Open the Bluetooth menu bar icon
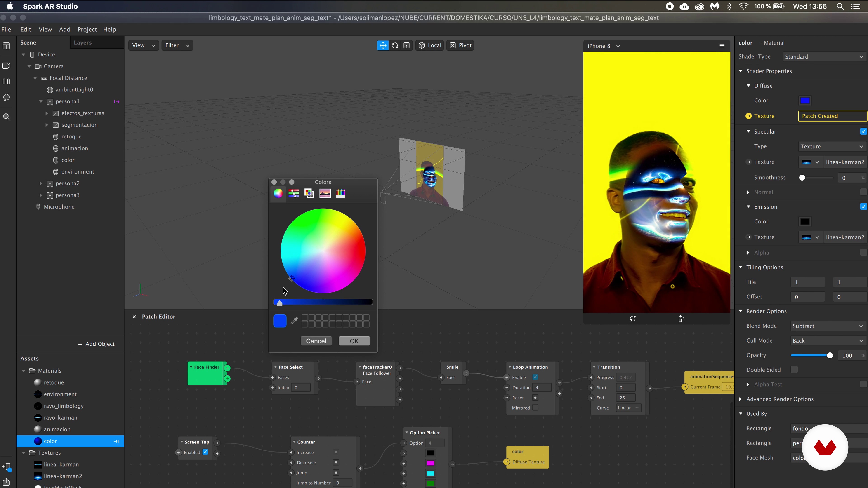 point(729,6)
